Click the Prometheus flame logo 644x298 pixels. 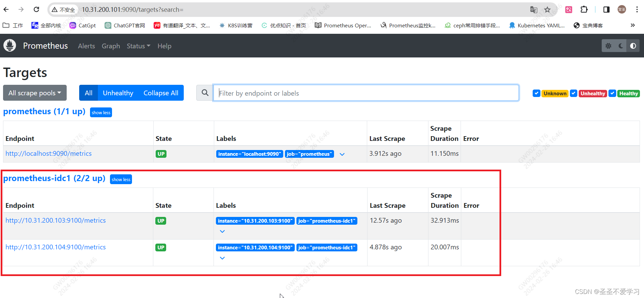click(10, 45)
